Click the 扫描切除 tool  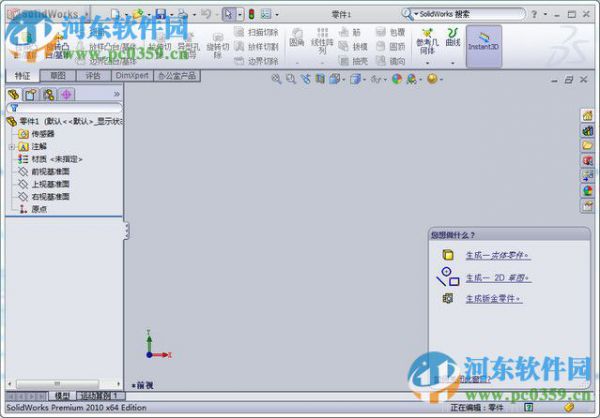[x=256, y=32]
